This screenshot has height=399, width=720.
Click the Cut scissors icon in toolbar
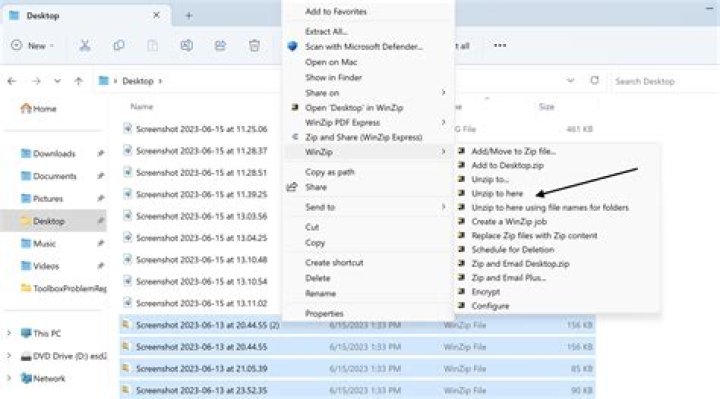point(84,45)
